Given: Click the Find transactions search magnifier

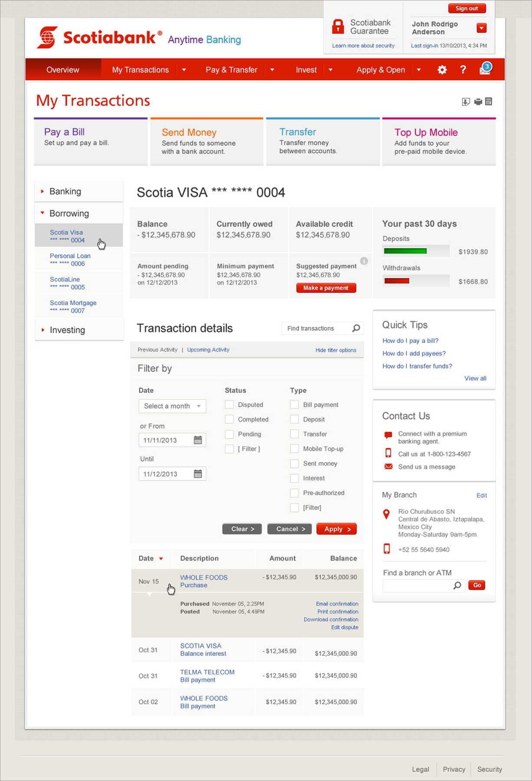Looking at the screenshot, I should click(x=356, y=328).
